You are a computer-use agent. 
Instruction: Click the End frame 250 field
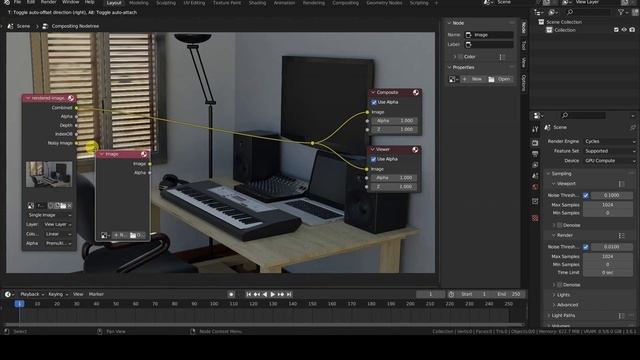point(510,294)
